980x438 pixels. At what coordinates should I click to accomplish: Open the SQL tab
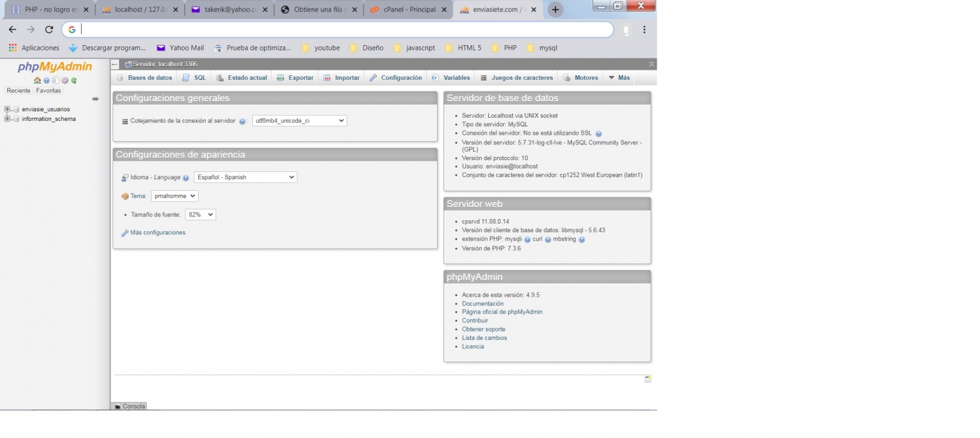pyautogui.click(x=194, y=78)
